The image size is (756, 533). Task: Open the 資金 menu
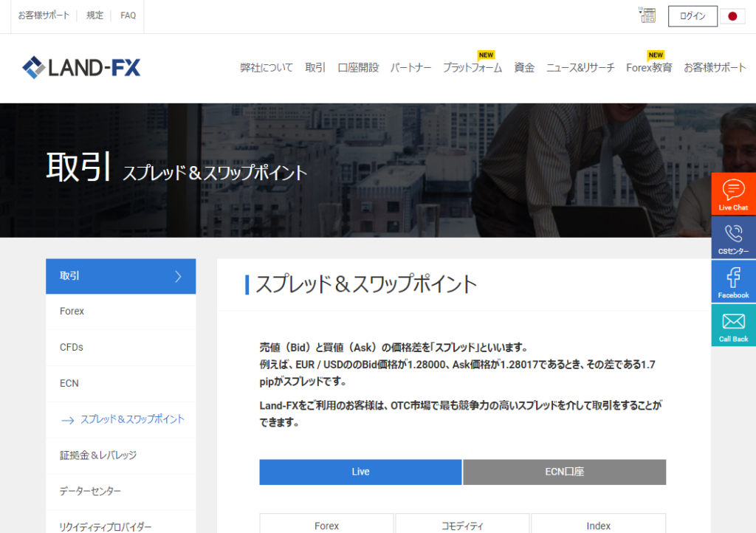tap(524, 67)
